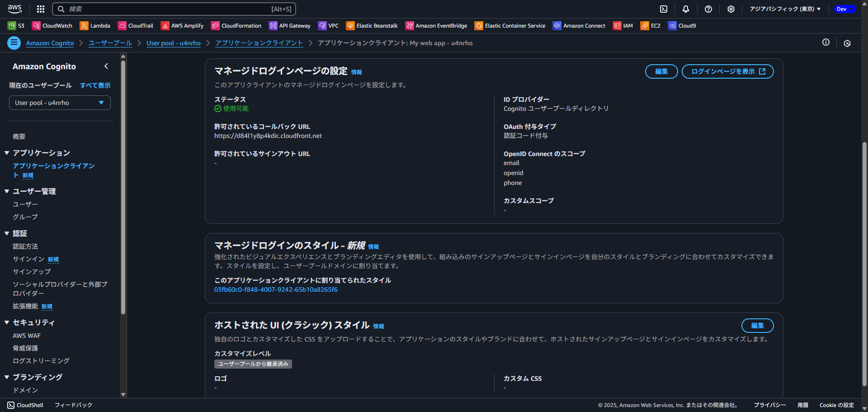Collapse the アプリケーション section
868x412 pixels.
[7, 153]
